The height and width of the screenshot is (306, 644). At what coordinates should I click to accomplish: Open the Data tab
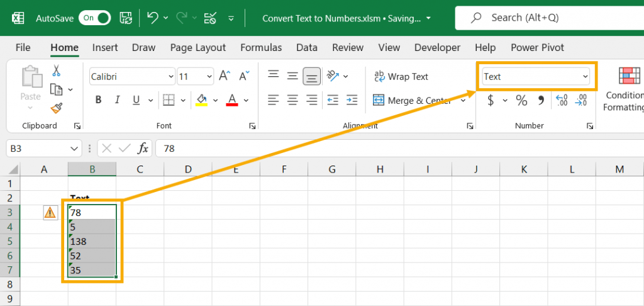(307, 48)
